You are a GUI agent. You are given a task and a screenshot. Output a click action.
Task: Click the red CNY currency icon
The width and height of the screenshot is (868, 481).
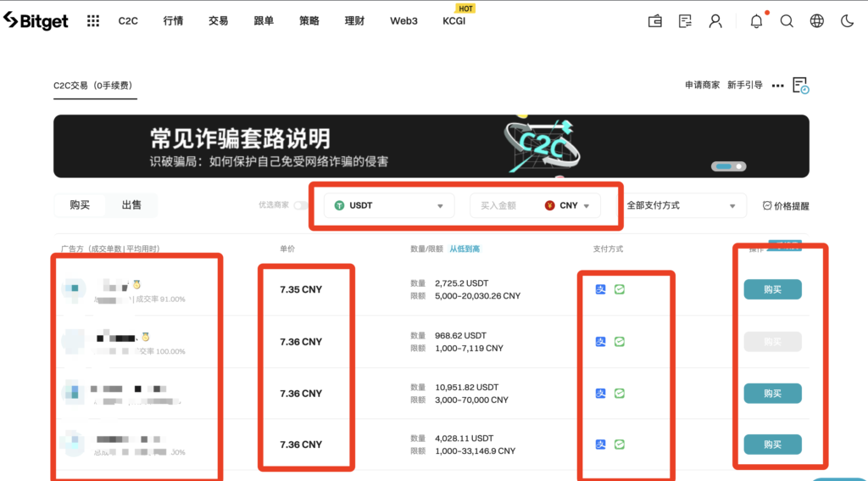click(549, 205)
